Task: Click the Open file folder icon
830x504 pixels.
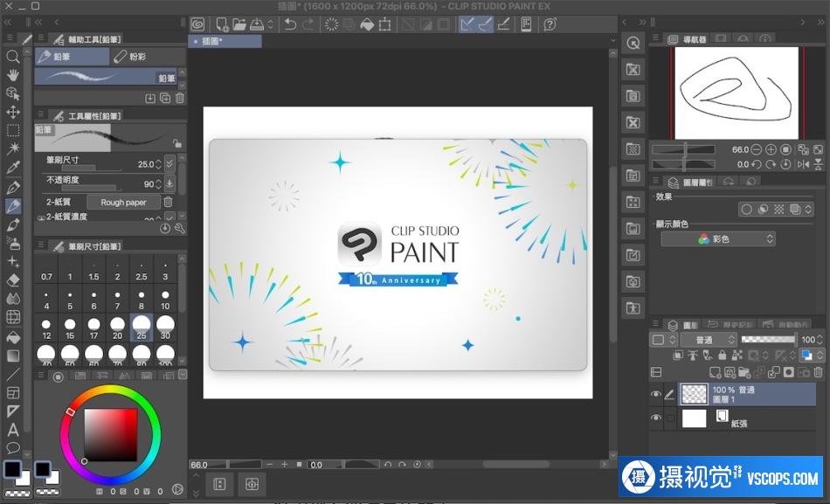Action: click(239, 24)
